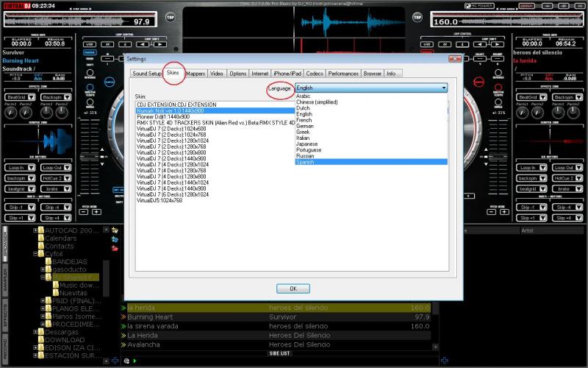Switch to the Browser settings tab

(373, 74)
